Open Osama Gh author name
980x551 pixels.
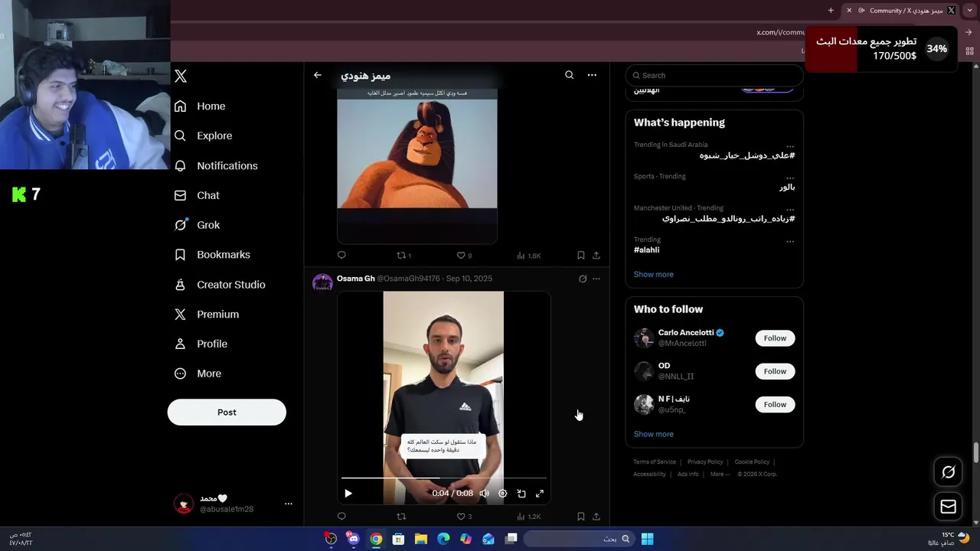pos(356,279)
